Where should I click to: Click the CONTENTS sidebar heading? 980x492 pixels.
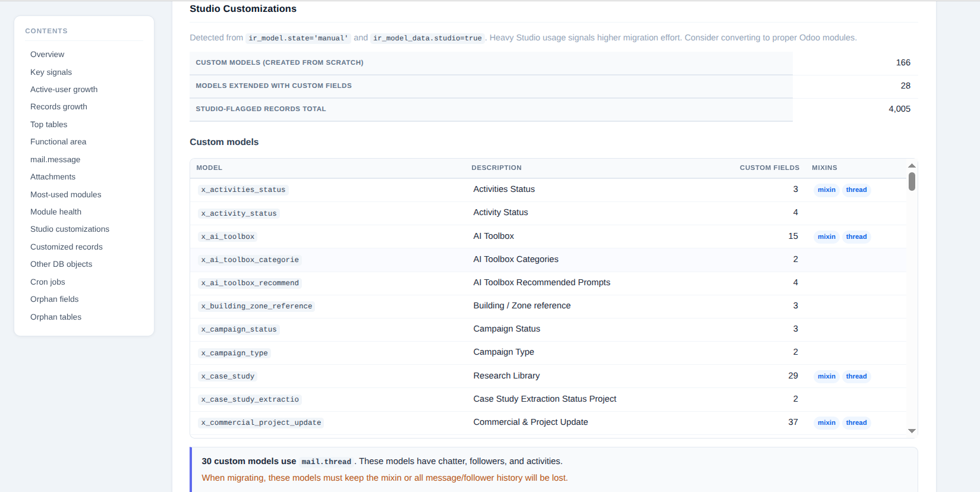click(46, 31)
